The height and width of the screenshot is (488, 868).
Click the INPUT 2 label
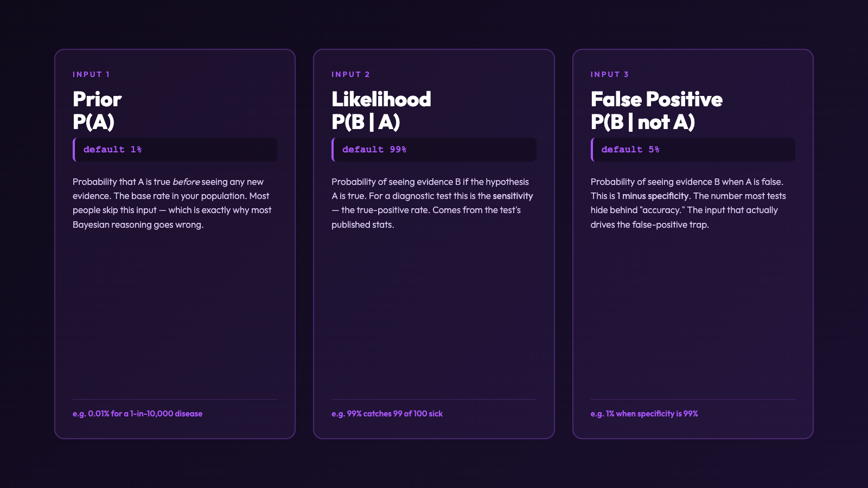350,74
